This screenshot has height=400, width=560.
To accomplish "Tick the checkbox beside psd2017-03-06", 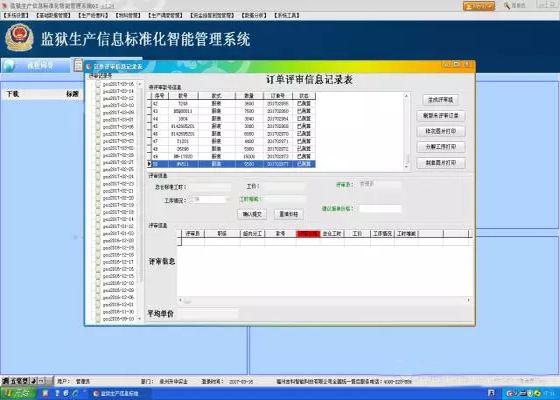I will pos(98,127).
